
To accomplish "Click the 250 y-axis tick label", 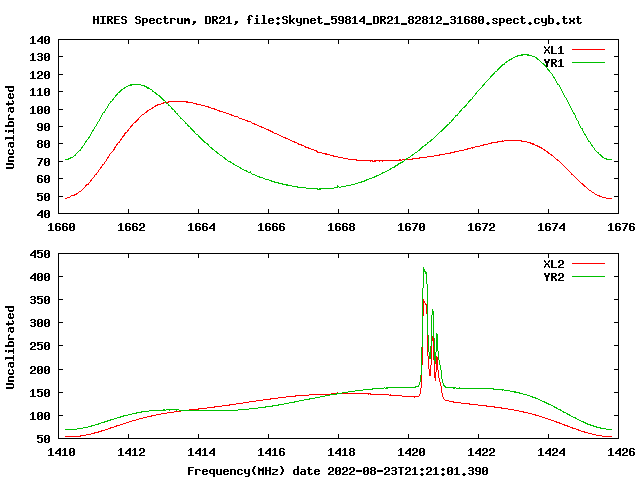I will point(40,347).
